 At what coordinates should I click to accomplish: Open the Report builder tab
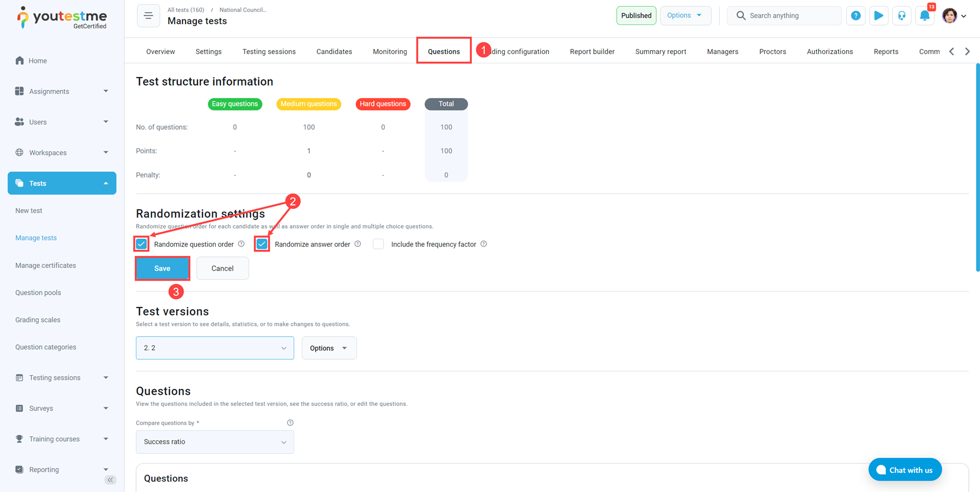[592, 52]
